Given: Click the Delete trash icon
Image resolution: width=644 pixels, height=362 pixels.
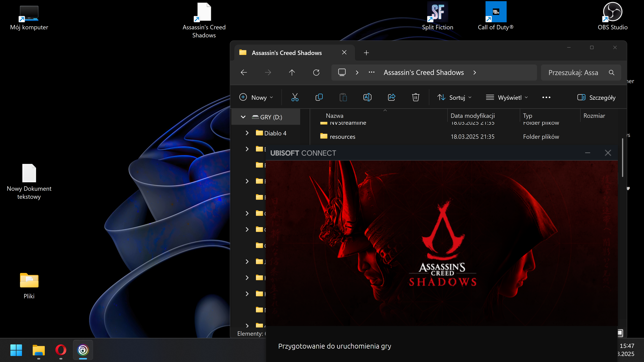Looking at the screenshot, I should (416, 97).
